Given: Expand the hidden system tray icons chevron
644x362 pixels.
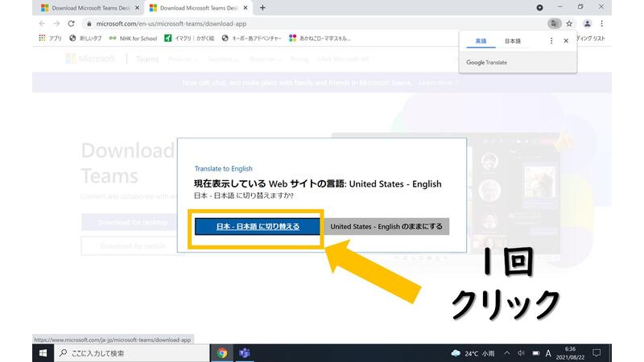Looking at the screenshot, I should [x=507, y=353].
